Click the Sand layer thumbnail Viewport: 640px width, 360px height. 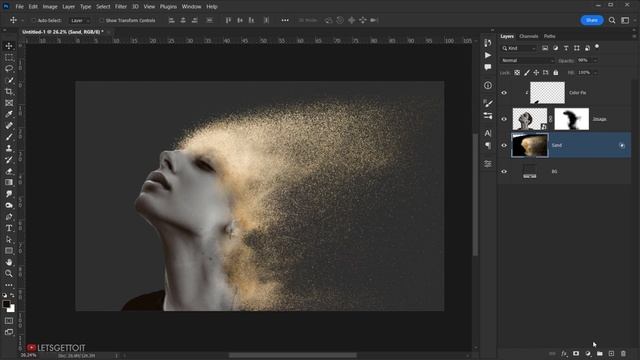pos(530,145)
